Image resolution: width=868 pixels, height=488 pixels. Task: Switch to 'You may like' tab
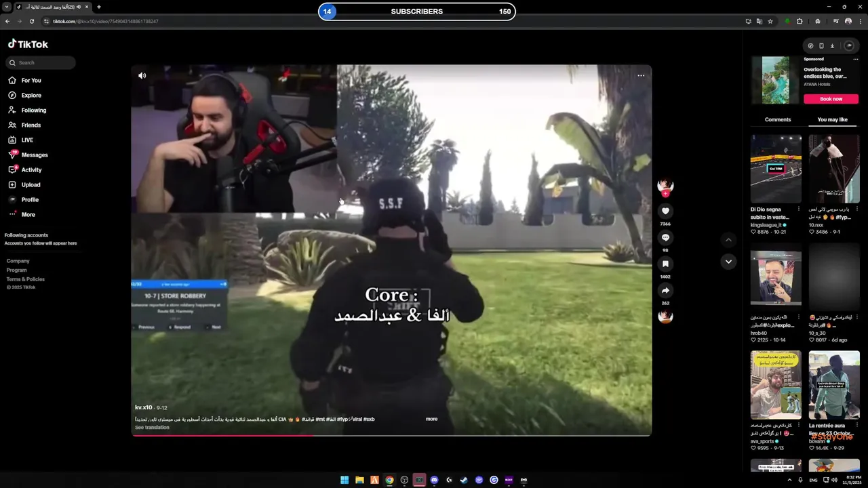pos(832,119)
